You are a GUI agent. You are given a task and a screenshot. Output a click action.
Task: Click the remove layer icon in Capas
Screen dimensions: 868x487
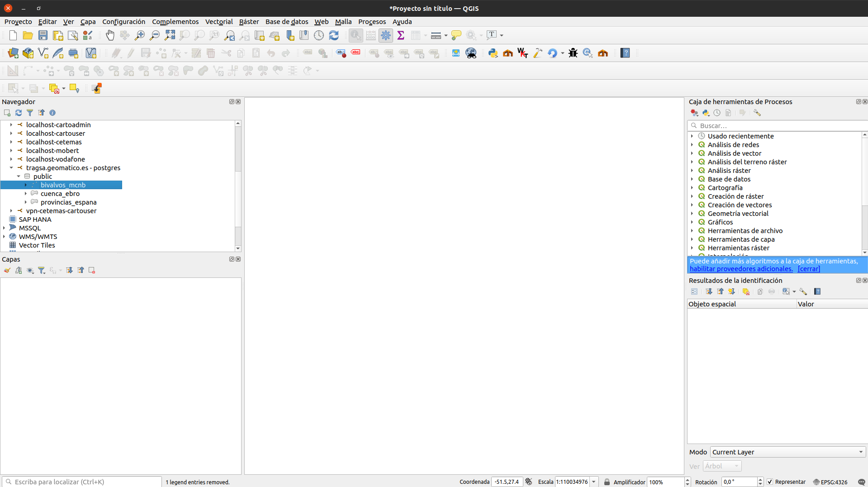tap(92, 270)
